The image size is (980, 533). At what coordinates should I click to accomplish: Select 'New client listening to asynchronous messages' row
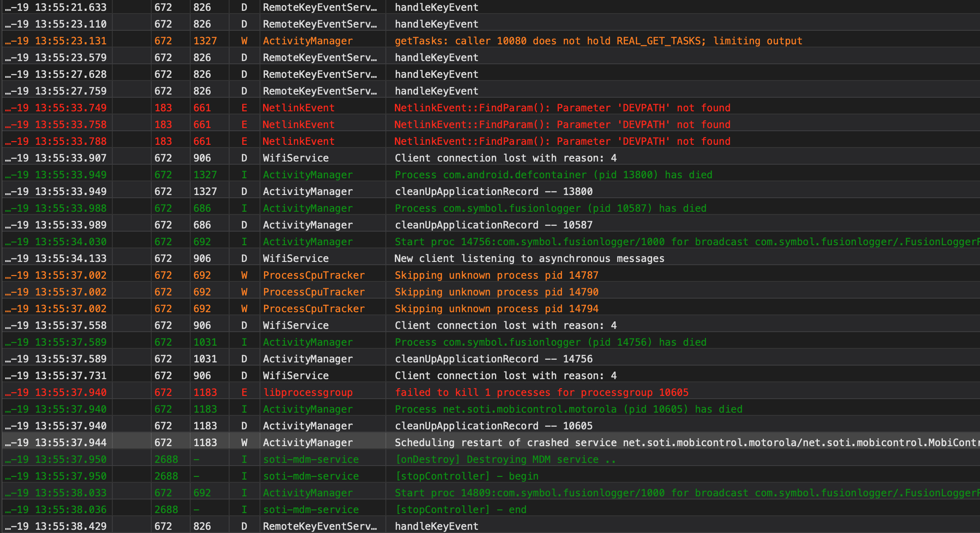tap(529, 258)
